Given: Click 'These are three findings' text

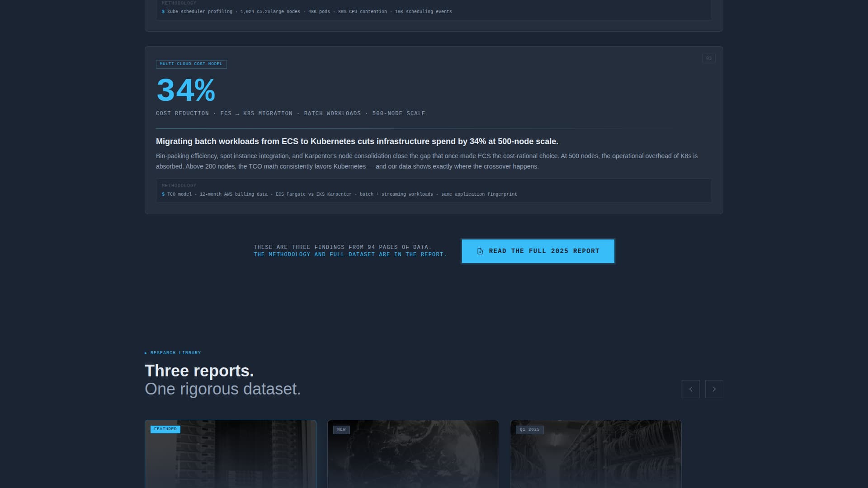Looking at the screenshot, I should click(x=342, y=247).
